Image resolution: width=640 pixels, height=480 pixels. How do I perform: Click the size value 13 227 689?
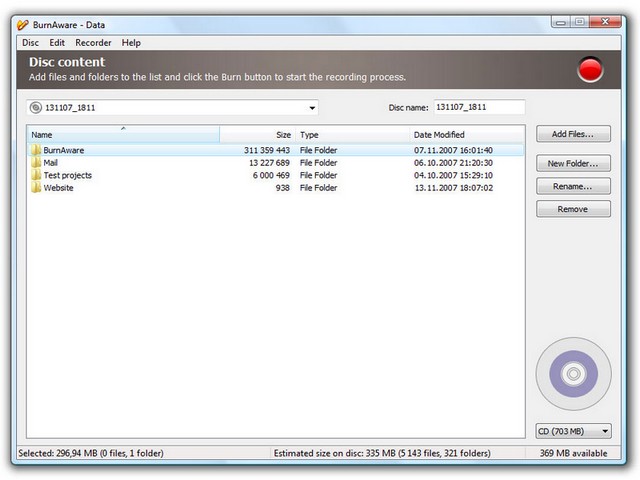click(269, 163)
